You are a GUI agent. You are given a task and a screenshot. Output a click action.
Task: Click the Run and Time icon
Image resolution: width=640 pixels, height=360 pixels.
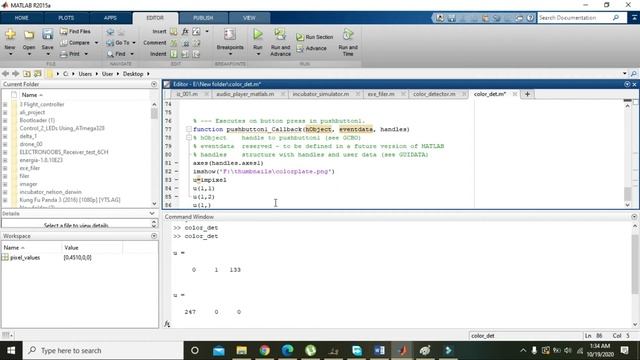(348, 34)
